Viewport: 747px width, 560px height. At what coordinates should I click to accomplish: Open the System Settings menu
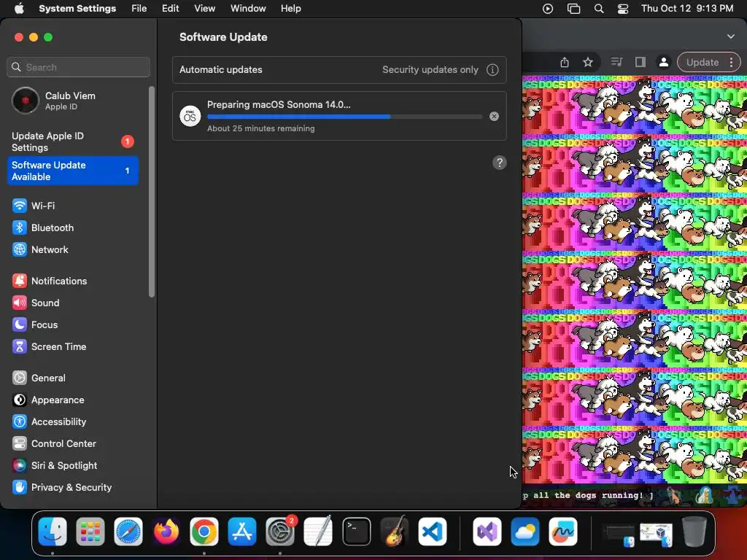coord(77,9)
